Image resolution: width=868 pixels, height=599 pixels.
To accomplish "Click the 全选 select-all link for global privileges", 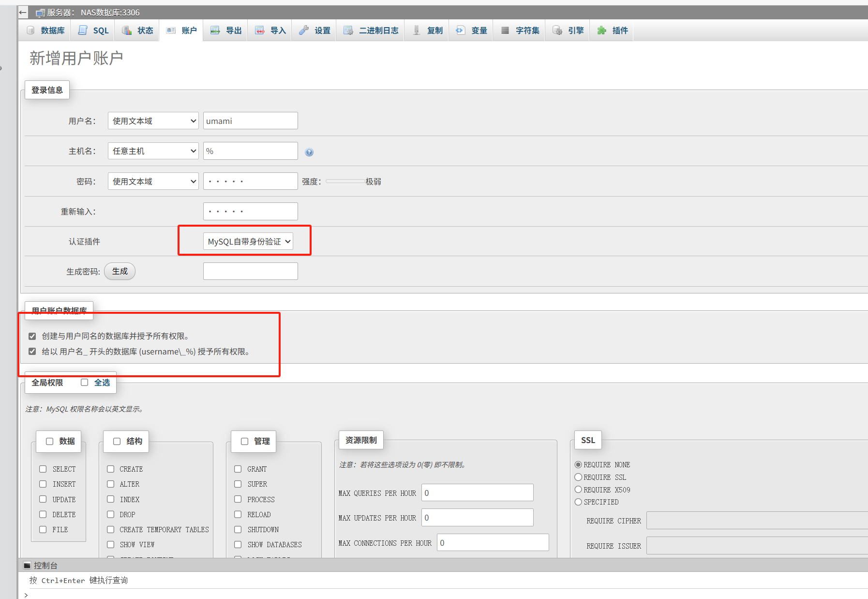I will [102, 383].
